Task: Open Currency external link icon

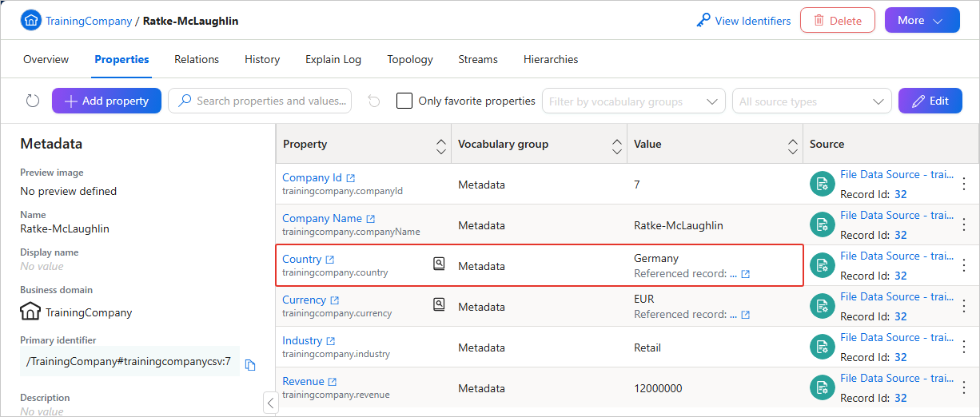Action: click(x=335, y=300)
